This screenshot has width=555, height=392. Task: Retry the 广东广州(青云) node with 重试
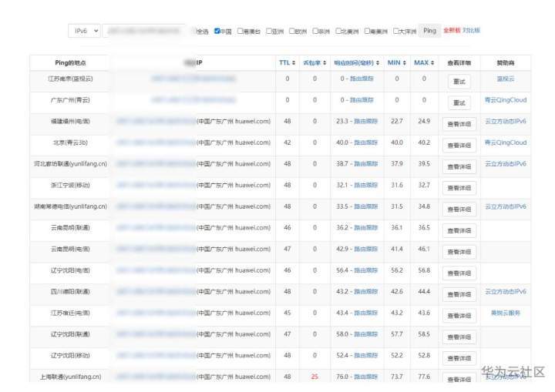(459, 103)
